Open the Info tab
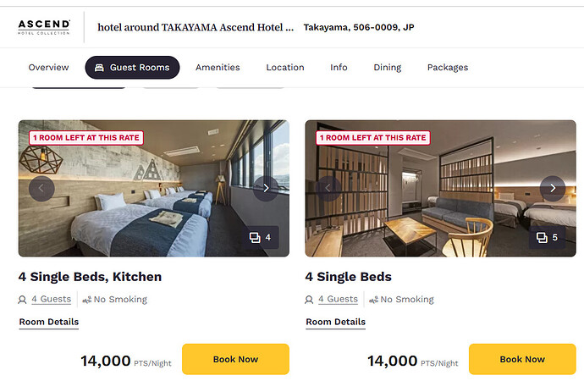Viewport: 584px width, 392px height. [x=339, y=68]
